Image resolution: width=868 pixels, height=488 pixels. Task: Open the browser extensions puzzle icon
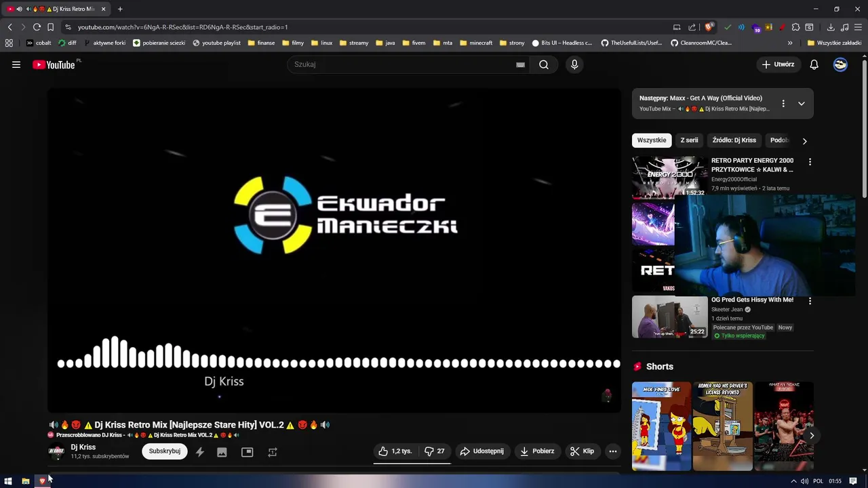(x=796, y=27)
